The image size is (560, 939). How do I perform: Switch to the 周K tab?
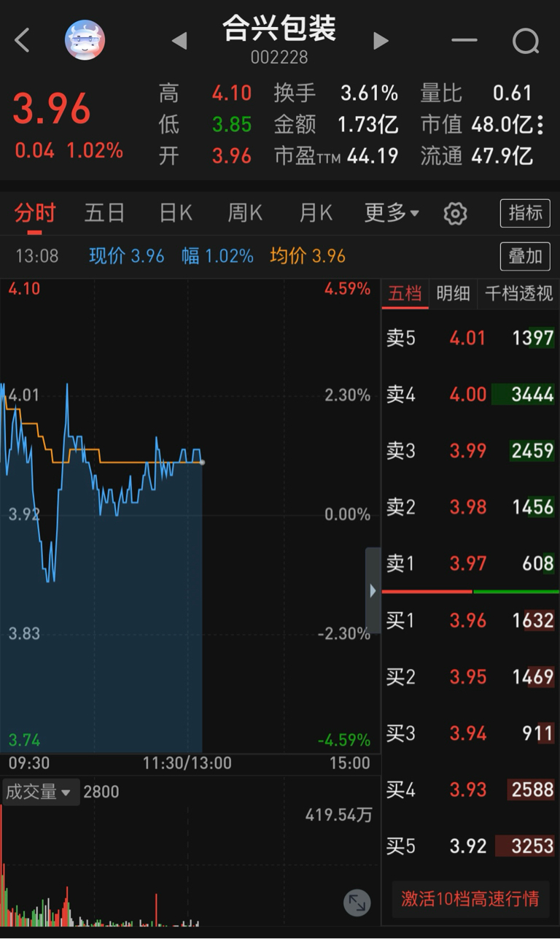tap(245, 213)
